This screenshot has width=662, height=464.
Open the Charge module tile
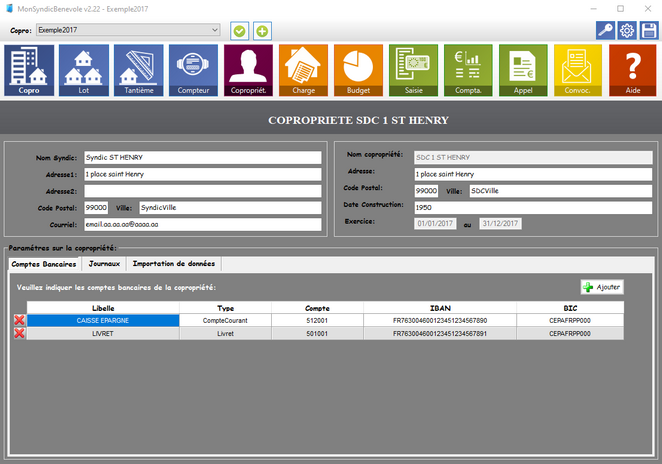(x=303, y=70)
